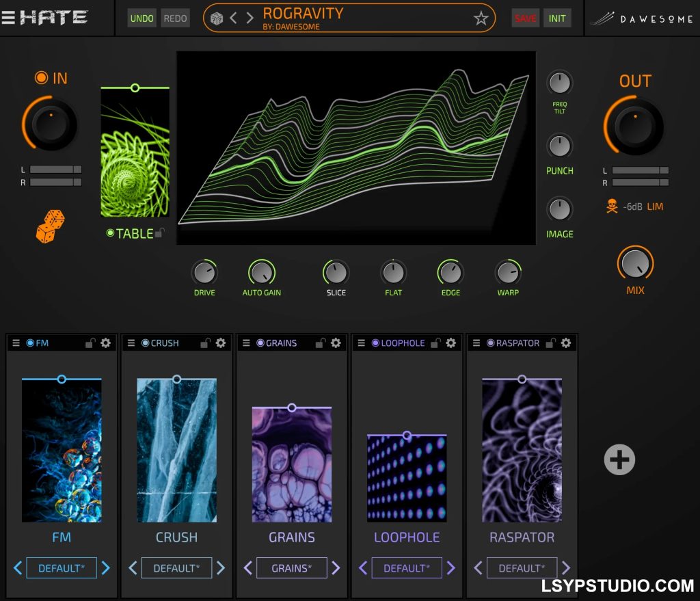Click the DRIVE knob

(x=204, y=272)
